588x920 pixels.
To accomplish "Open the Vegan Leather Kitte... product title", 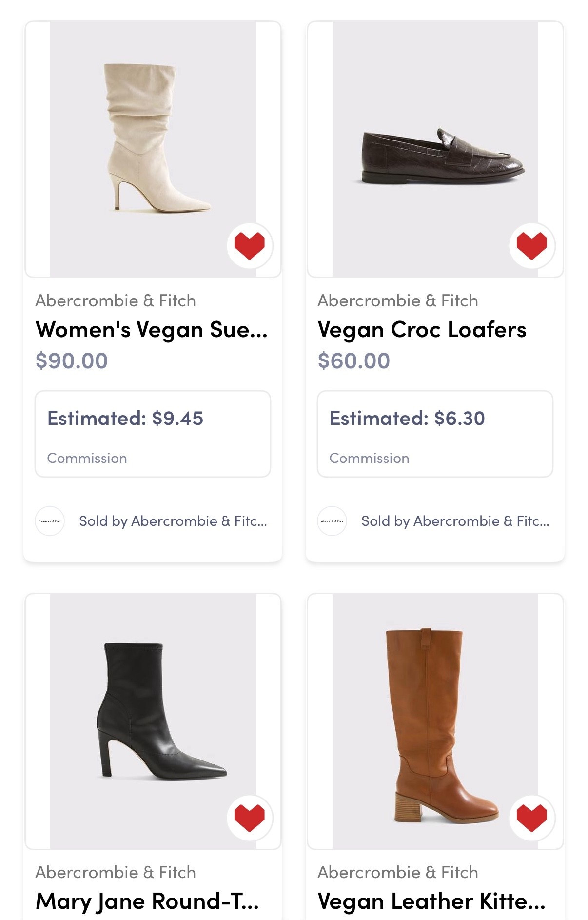I will (431, 901).
